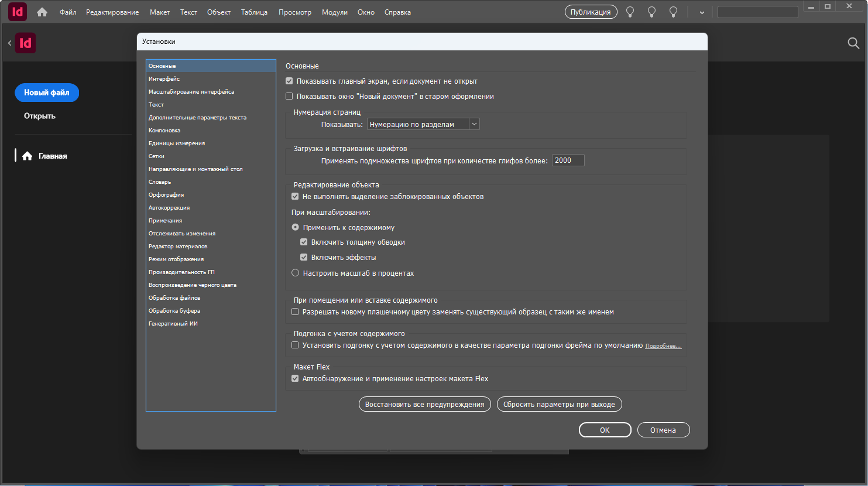Click the 'Подробнее...' link
This screenshot has width=868, height=486.
663,346
